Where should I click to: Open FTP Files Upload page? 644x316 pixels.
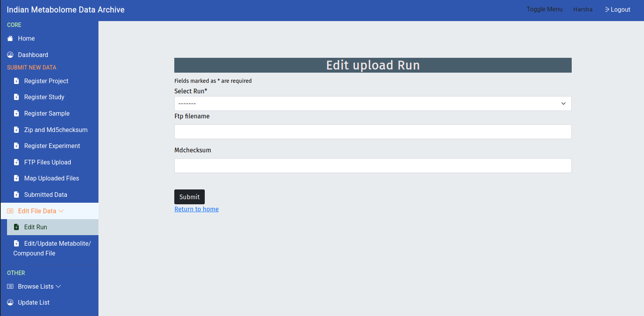[48, 162]
